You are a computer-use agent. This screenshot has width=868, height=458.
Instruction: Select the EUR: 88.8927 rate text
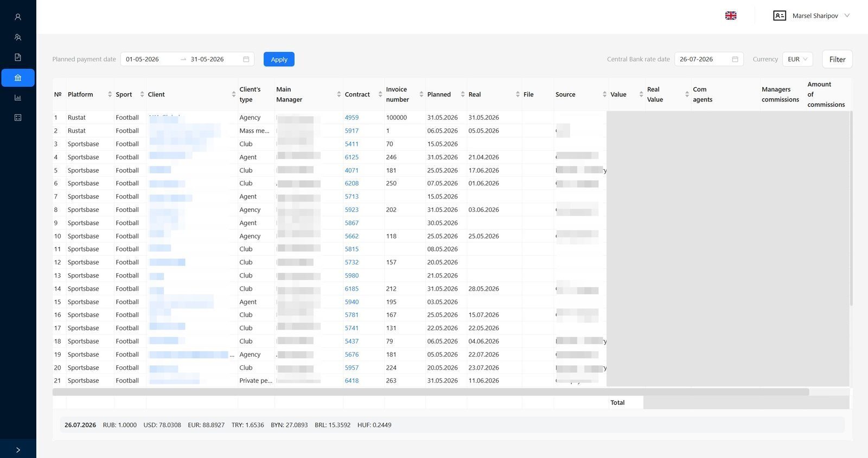[206, 425]
